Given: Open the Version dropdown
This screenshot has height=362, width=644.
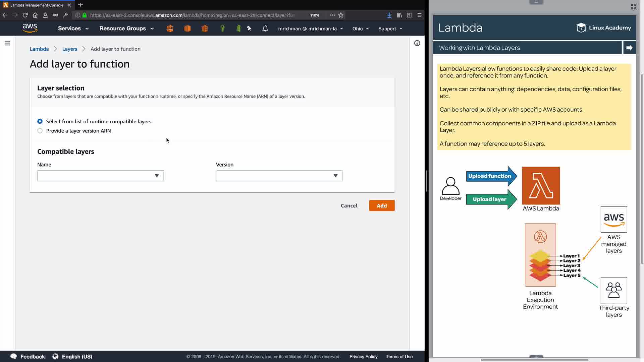Looking at the screenshot, I should [279, 176].
